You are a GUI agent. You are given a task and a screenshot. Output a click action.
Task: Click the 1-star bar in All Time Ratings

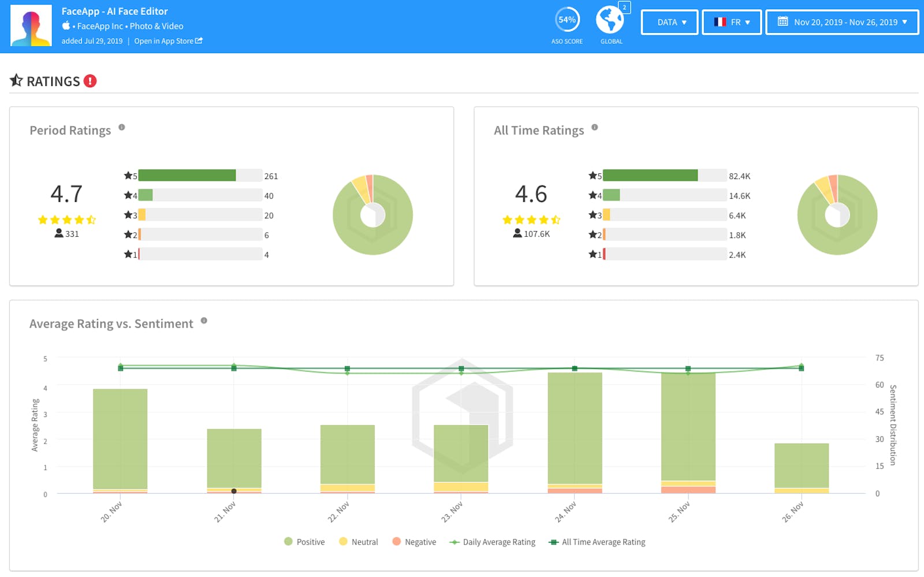(665, 254)
